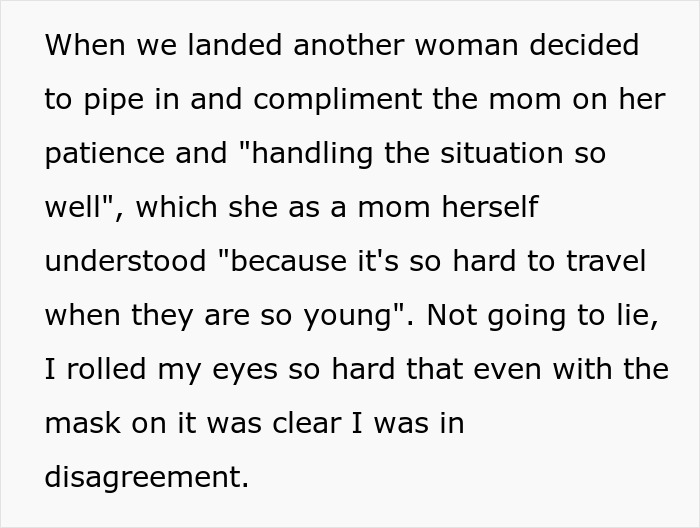Image resolution: width=700 pixels, height=528 pixels.
Task: Click the word "understood"
Action: click(125, 262)
